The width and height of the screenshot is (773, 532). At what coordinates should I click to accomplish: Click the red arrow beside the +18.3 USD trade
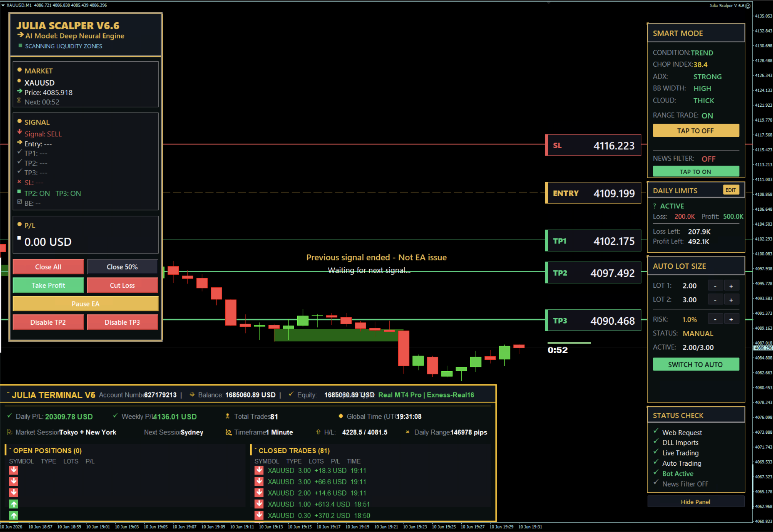(x=259, y=470)
